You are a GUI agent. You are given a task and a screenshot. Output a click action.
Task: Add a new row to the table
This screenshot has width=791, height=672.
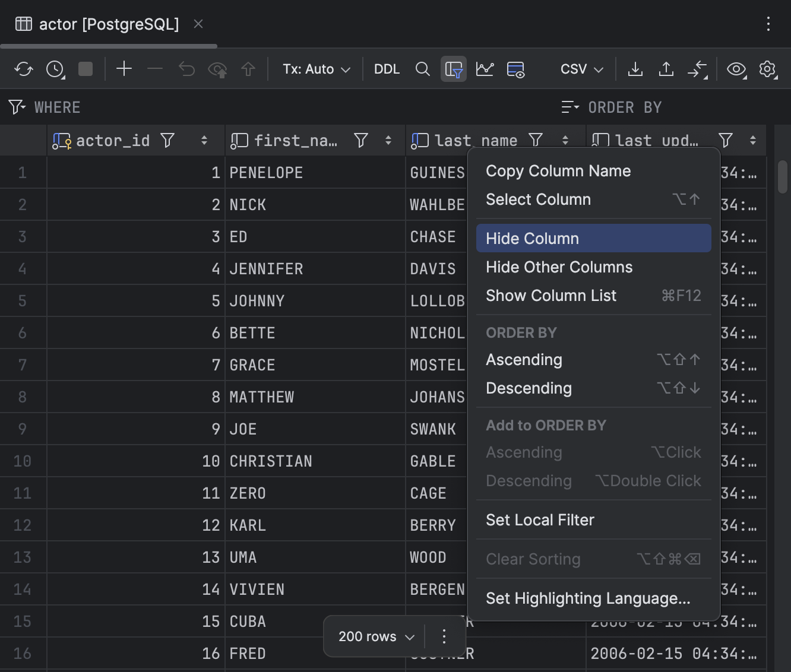point(124,68)
